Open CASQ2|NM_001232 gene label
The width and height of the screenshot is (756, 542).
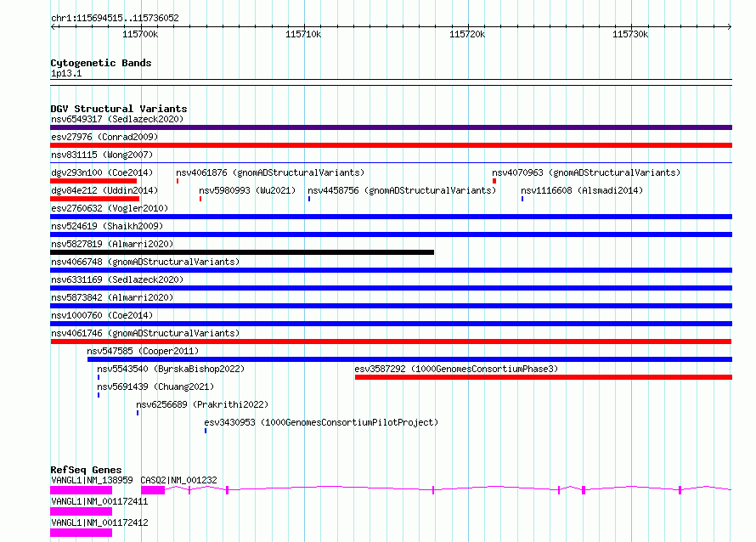pyautogui.click(x=179, y=480)
